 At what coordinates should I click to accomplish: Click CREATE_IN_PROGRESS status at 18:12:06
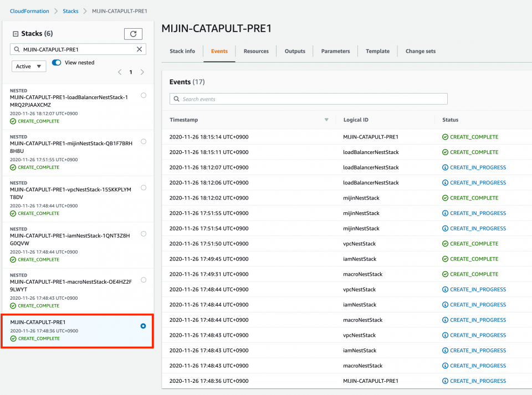click(x=474, y=183)
